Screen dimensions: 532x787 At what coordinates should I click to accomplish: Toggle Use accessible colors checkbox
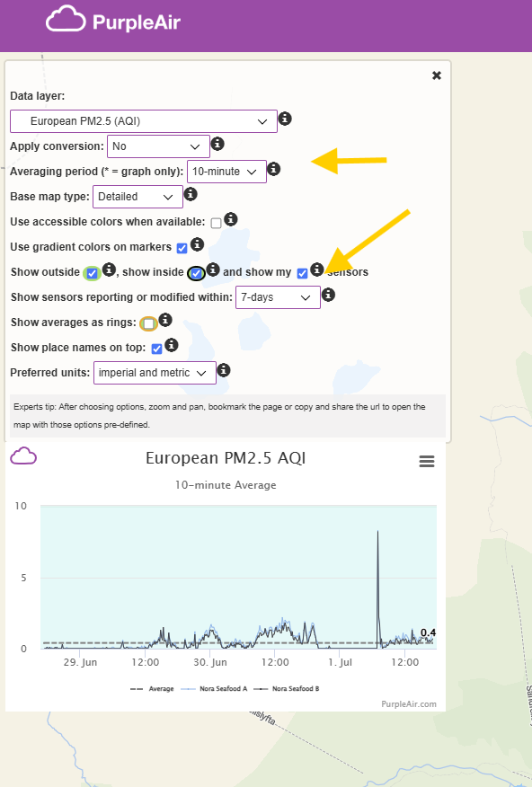(216, 224)
